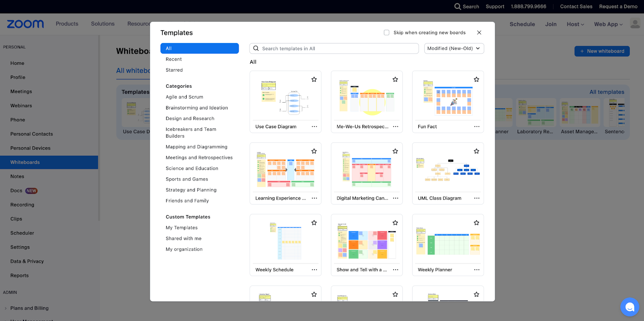Open more options for Learning Experience
This screenshot has width=644, height=321.
tap(314, 198)
